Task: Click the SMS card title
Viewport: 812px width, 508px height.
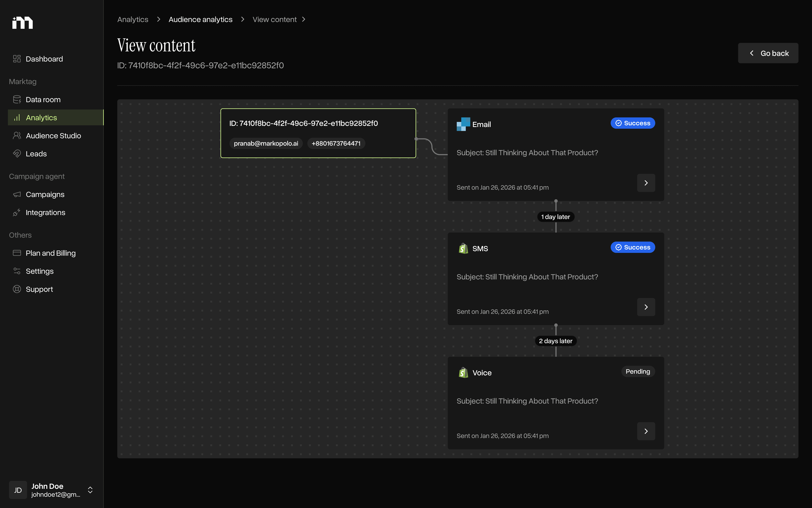Action: coord(480,249)
